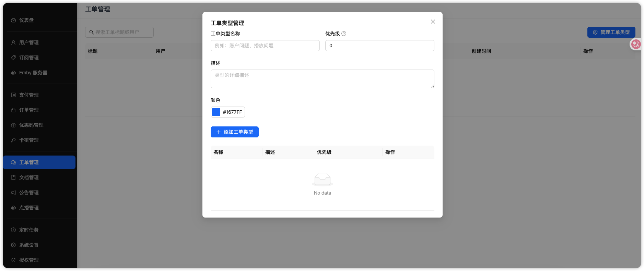Open 支付管理 in the sidebar
Screen dimensions: 644x271
[29, 95]
